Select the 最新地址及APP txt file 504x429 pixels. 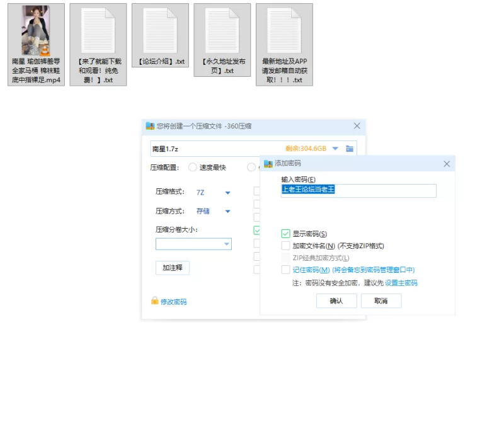click(284, 45)
